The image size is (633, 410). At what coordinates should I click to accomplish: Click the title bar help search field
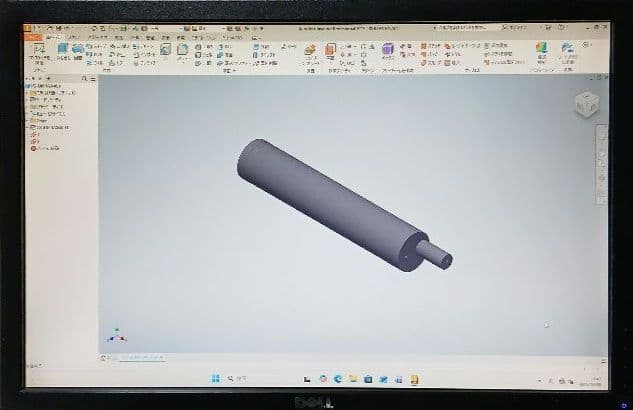click(x=460, y=28)
